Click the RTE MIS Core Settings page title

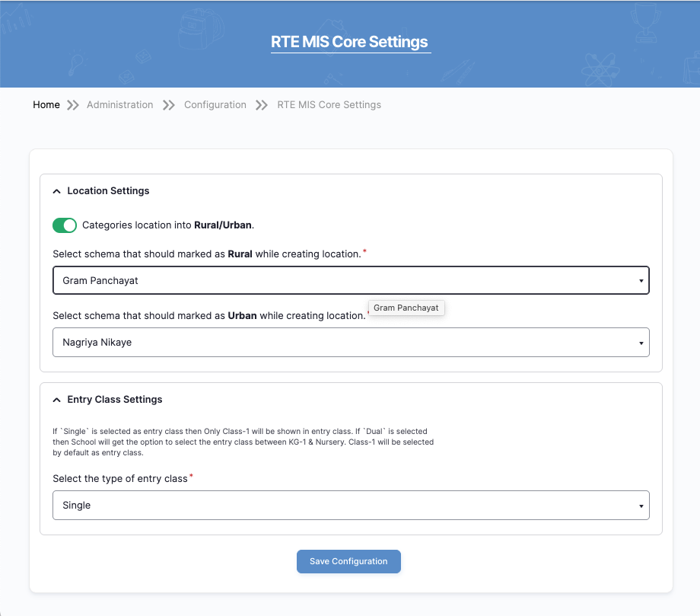click(x=349, y=42)
